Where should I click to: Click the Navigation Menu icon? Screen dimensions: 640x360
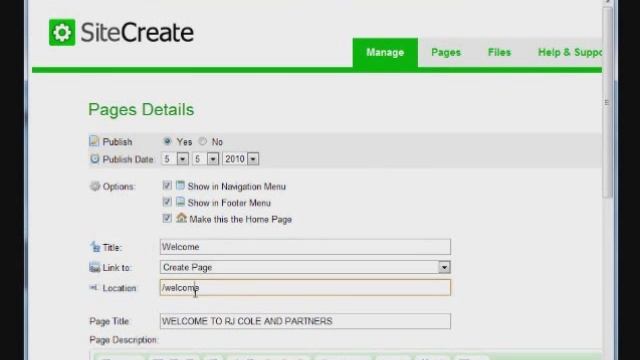click(180, 185)
